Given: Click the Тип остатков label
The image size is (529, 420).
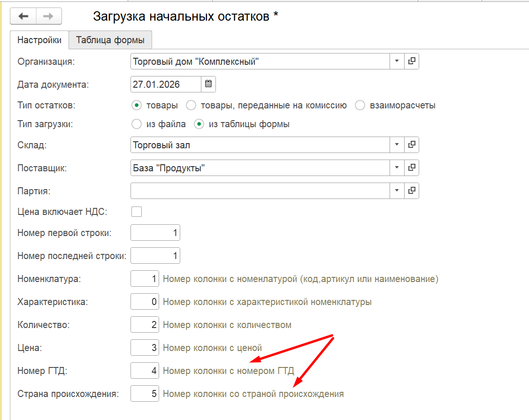Looking at the screenshot, I should click(46, 105).
